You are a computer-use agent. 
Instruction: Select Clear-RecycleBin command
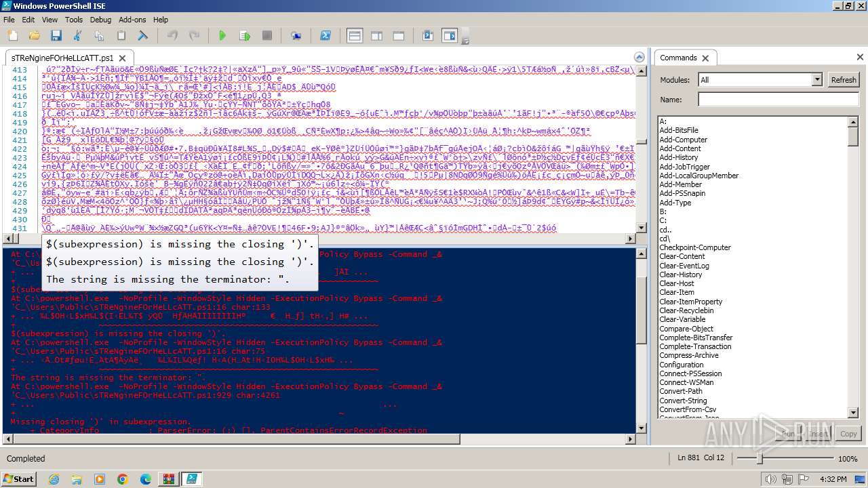point(686,310)
